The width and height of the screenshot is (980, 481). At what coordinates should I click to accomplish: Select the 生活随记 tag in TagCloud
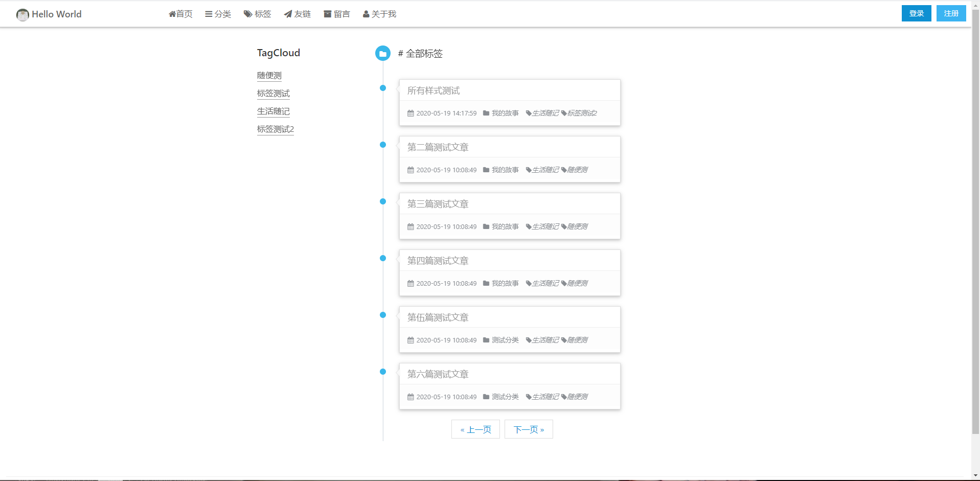pos(274,111)
